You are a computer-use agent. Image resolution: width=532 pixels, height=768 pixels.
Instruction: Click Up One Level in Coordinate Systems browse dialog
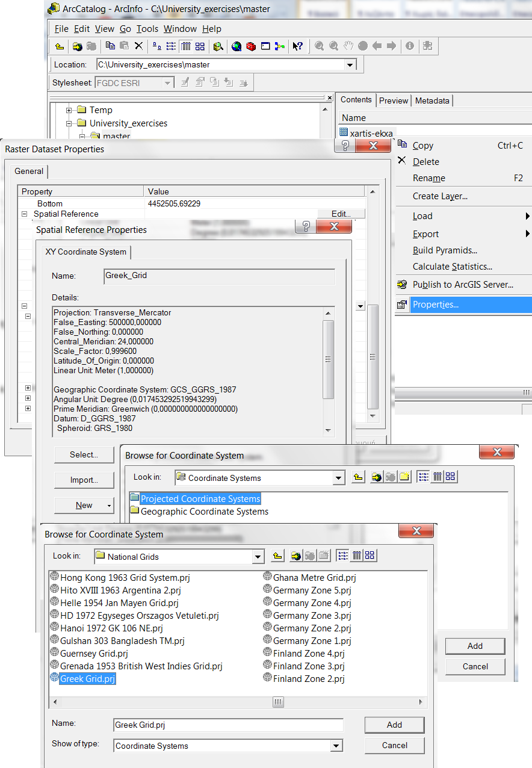point(358,477)
